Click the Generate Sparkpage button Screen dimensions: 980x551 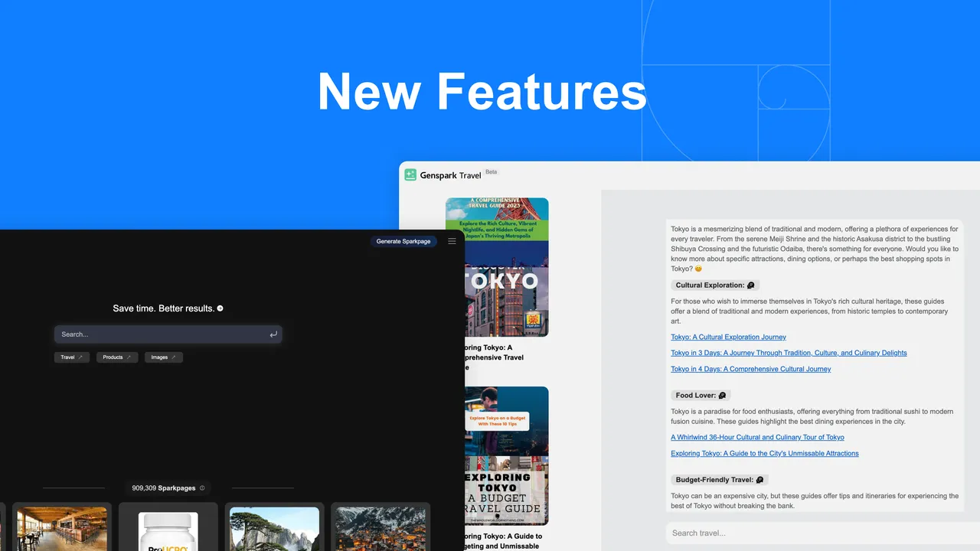pyautogui.click(x=404, y=241)
